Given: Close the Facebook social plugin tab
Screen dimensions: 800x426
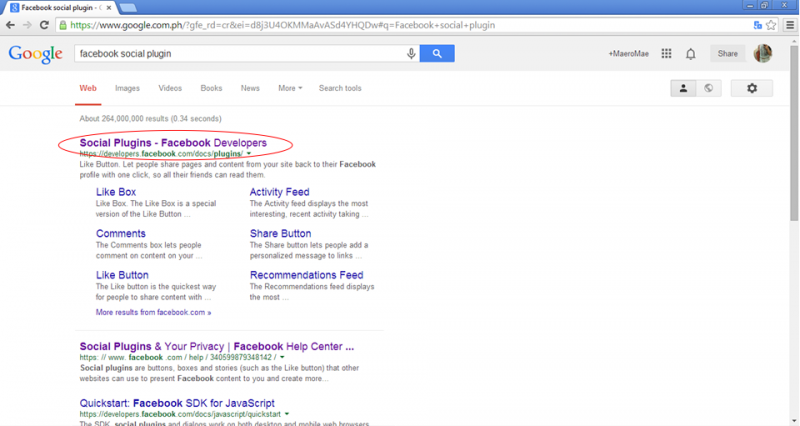Looking at the screenshot, I should click(x=109, y=8).
